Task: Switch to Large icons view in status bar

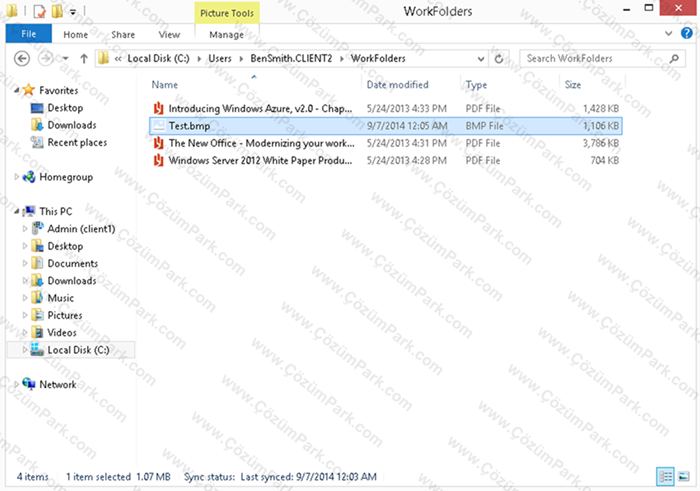Action: [x=683, y=477]
